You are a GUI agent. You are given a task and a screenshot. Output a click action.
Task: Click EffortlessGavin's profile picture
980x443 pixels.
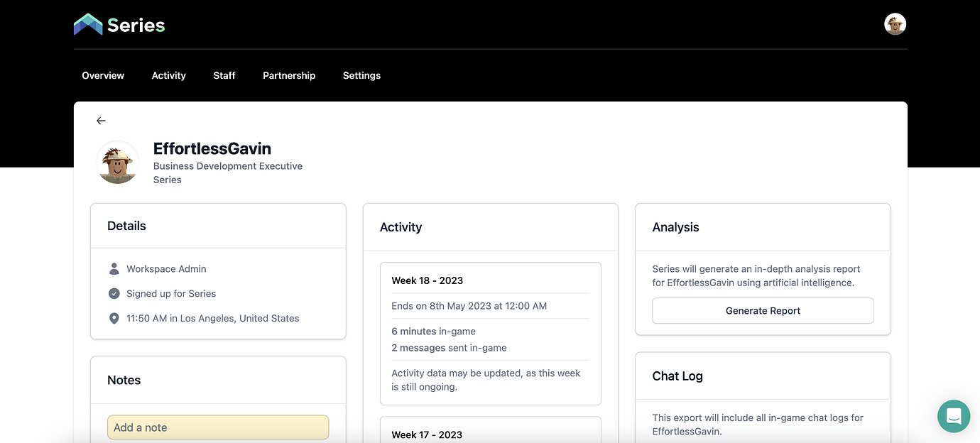click(118, 162)
